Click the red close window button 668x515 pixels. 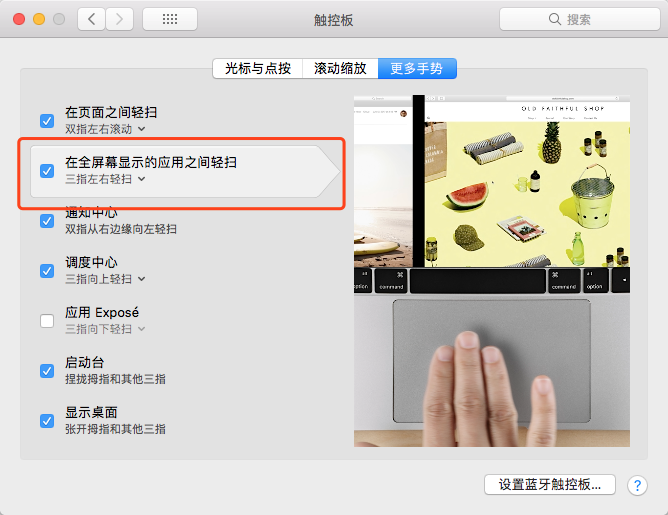click(x=19, y=19)
